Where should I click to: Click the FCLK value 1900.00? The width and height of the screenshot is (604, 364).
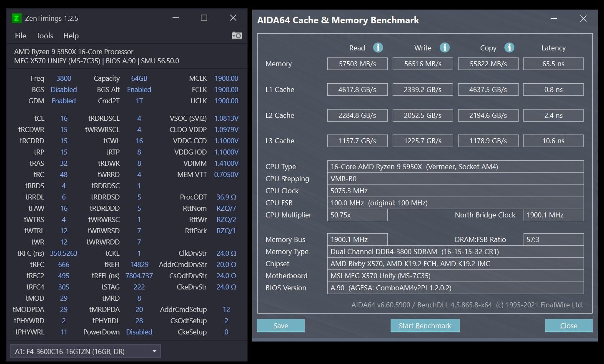[226, 90]
